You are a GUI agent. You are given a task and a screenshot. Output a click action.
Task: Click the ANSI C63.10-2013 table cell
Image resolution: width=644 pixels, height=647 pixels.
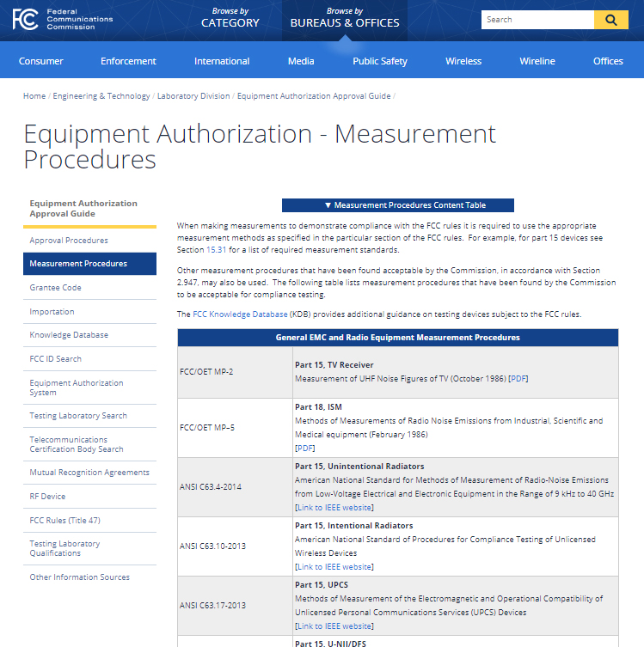pyautogui.click(x=235, y=546)
